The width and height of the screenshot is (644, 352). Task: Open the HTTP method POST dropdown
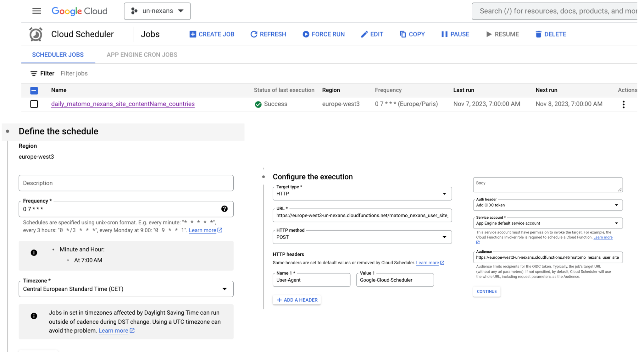tap(362, 237)
